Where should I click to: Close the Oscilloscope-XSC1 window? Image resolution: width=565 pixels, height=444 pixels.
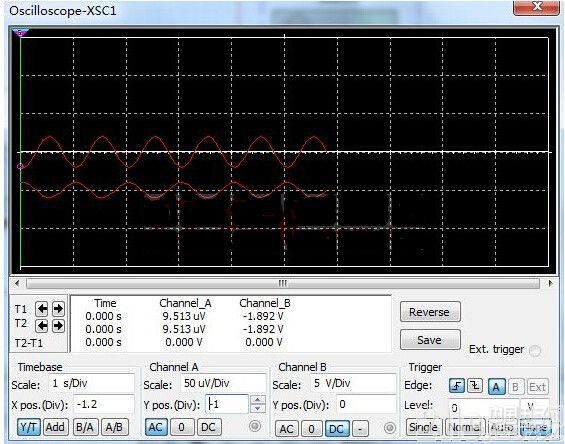(536, 7)
